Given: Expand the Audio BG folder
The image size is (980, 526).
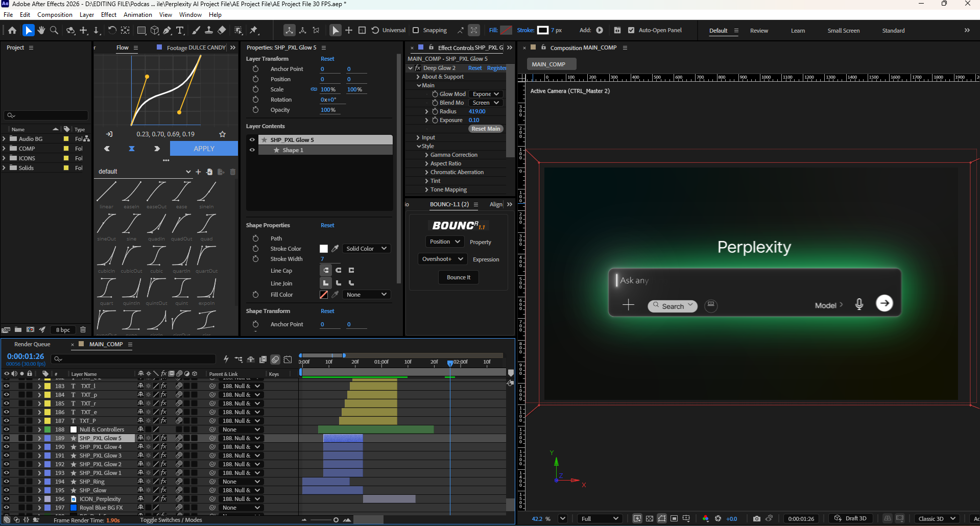Looking at the screenshot, I should point(4,139).
